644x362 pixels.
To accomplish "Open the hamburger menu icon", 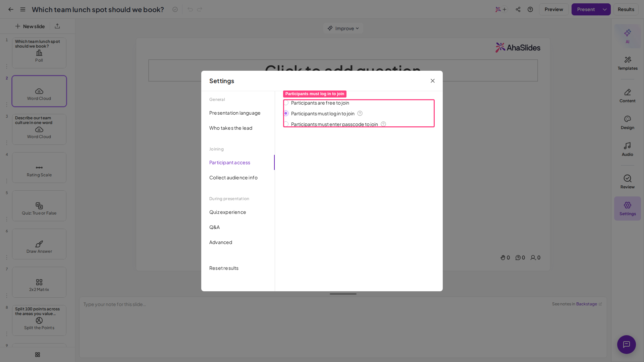I will pos(23,9).
